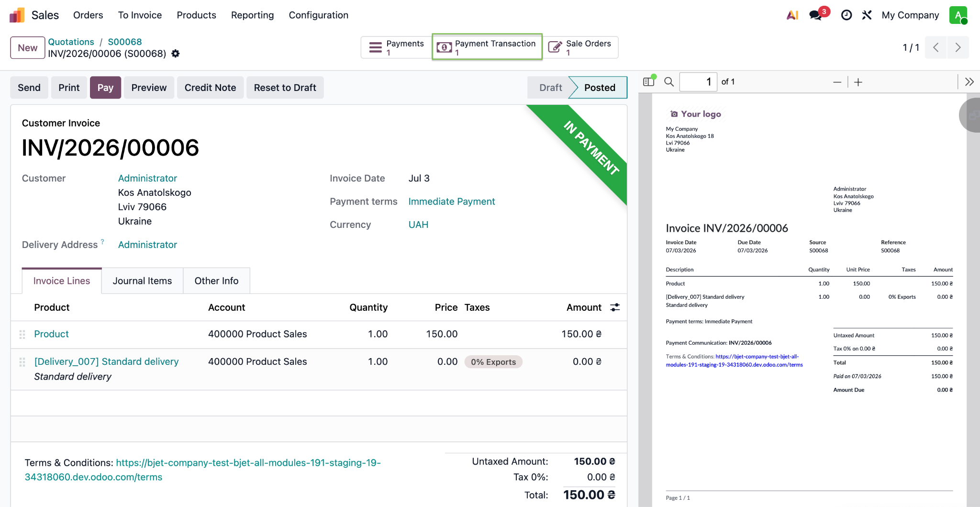980x507 pixels.
Task: Open [Delivery_007] Standard delivery line link
Action: point(106,362)
